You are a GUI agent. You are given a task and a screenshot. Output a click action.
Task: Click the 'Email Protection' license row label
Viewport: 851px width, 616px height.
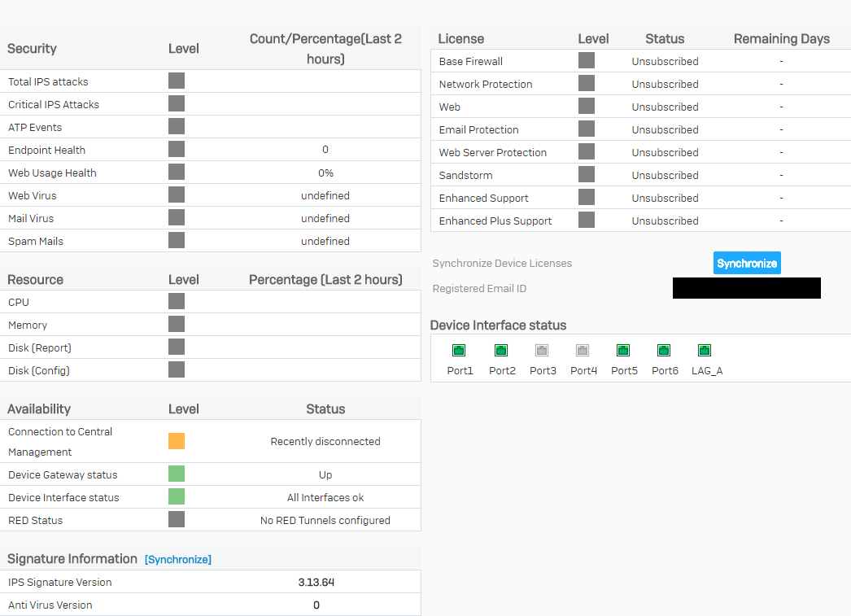pos(478,129)
